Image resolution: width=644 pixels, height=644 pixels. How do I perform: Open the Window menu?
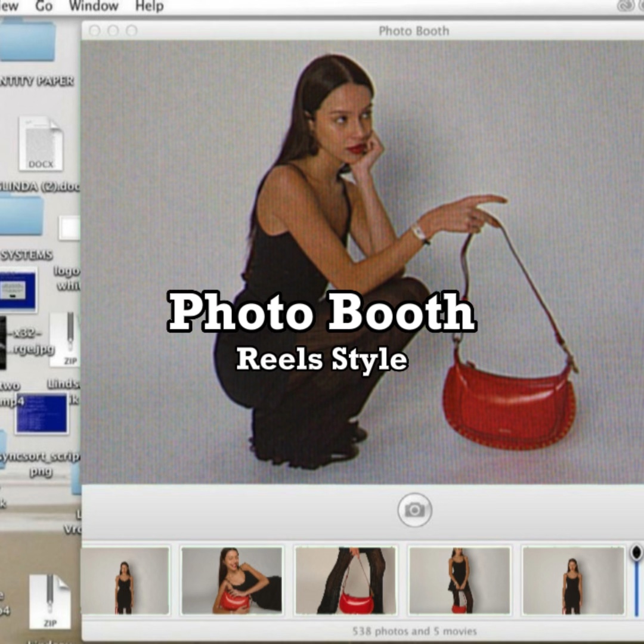pos(93,7)
